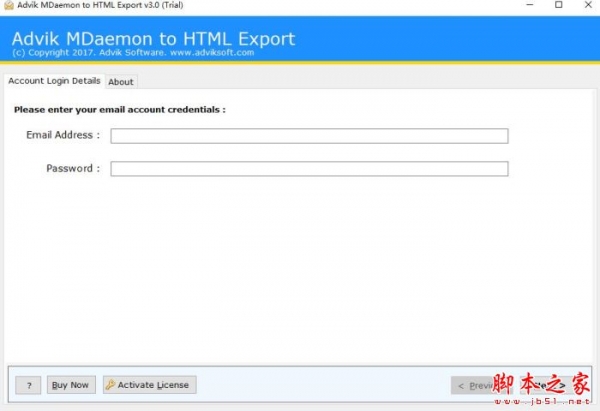
Task: Focus the Email Address input field
Action: click(x=309, y=136)
